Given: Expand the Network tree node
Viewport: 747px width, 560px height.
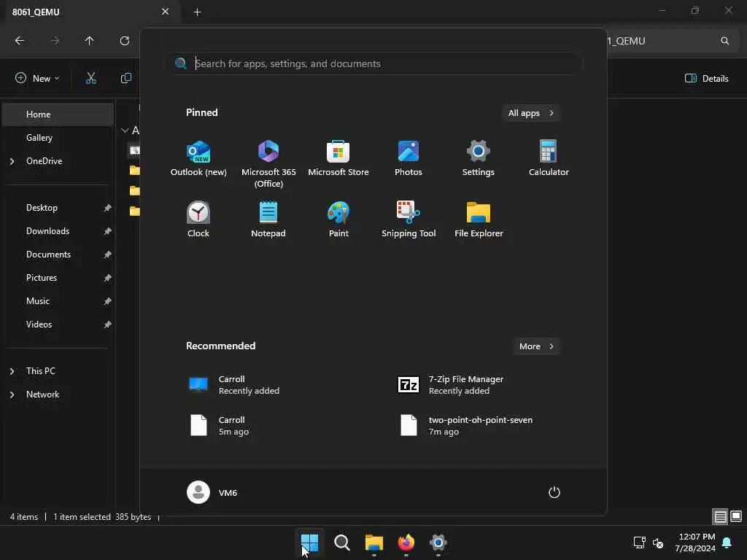Looking at the screenshot, I should pyautogui.click(x=12, y=394).
